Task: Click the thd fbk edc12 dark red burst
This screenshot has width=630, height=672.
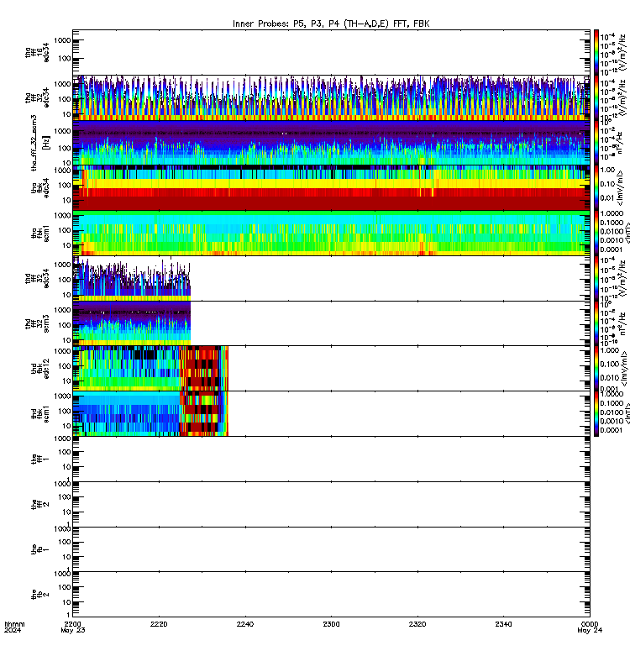Action: tap(202, 369)
